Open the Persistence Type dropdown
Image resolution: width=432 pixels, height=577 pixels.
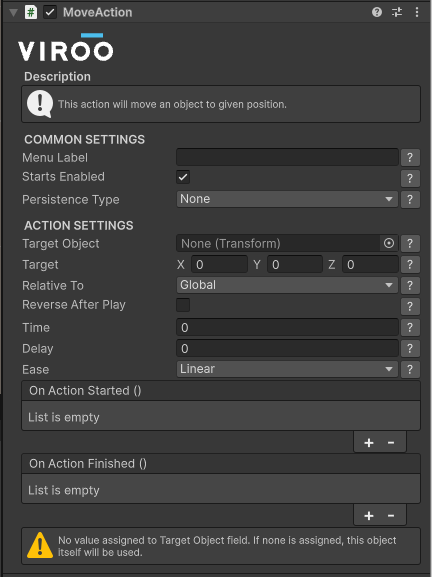coord(287,199)
